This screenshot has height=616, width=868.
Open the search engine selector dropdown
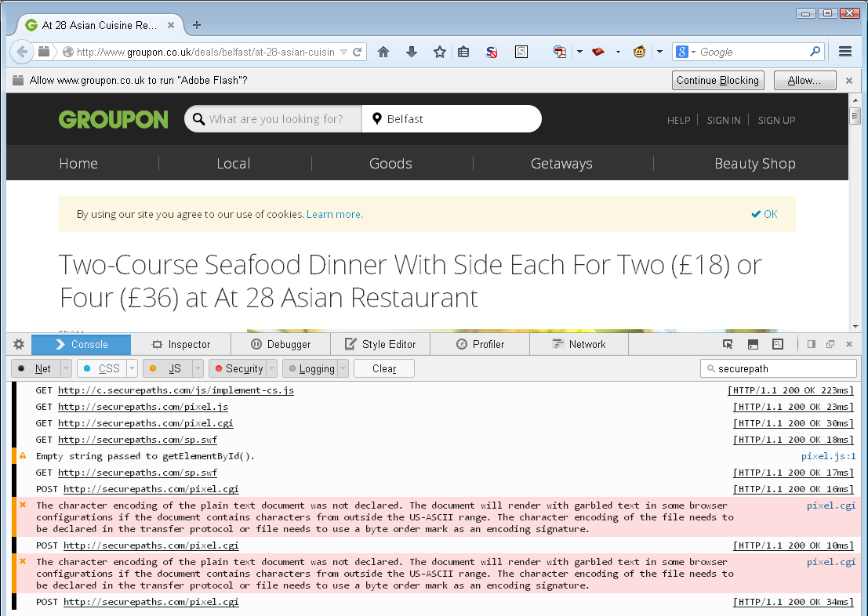click(693, 52)
